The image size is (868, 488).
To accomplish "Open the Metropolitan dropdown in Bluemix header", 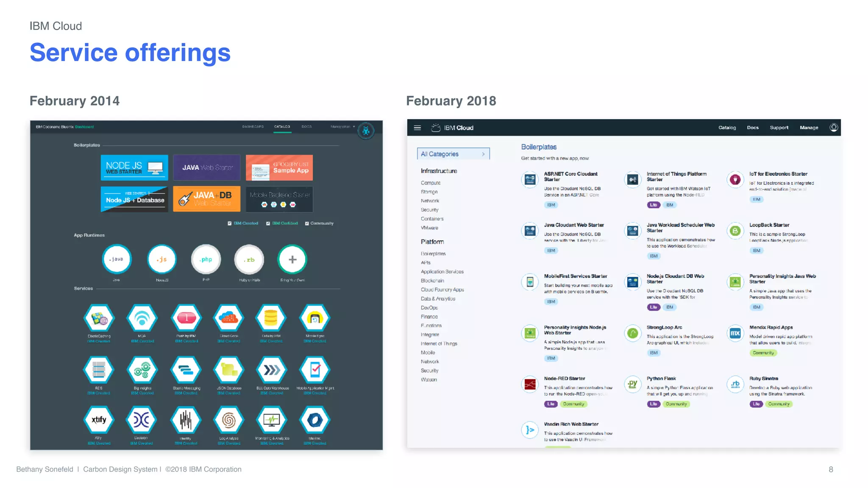I will tap(343, 127).
